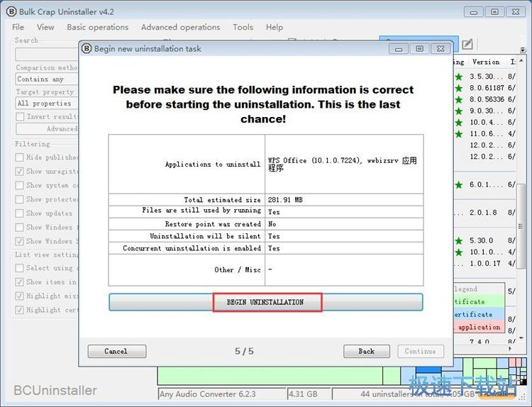532x407 pixels.
Task: Click the 281.91 MB size value
Action: pos(285,200)
